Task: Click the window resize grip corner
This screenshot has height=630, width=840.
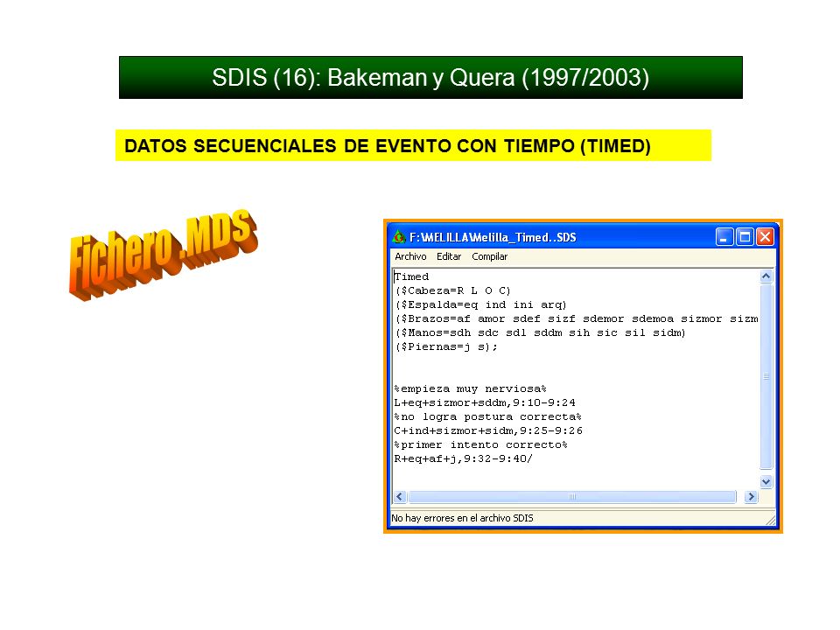Action: [770, 520]
